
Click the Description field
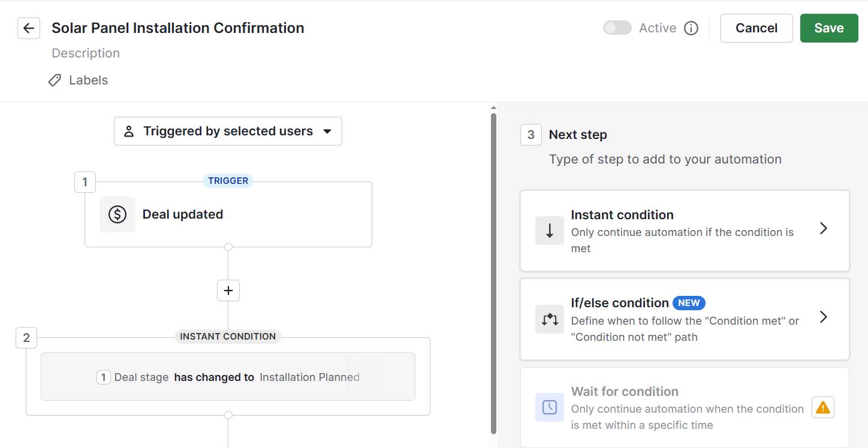[85, 53]
